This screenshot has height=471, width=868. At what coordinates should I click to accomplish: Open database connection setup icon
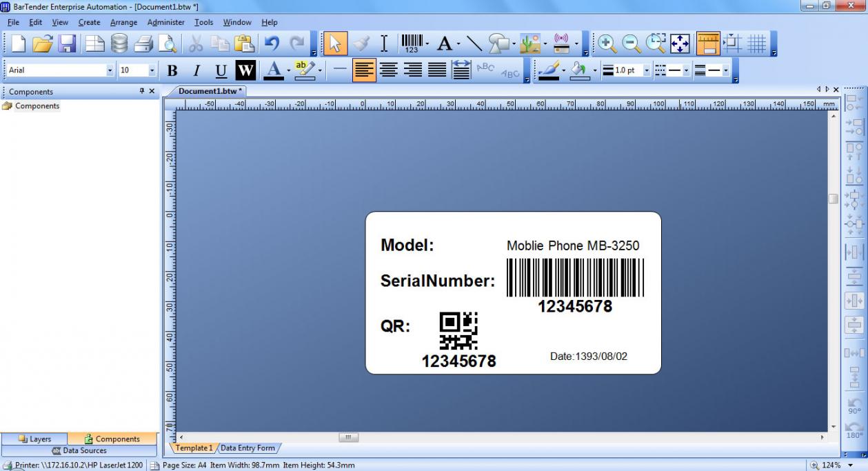(119, 44)
